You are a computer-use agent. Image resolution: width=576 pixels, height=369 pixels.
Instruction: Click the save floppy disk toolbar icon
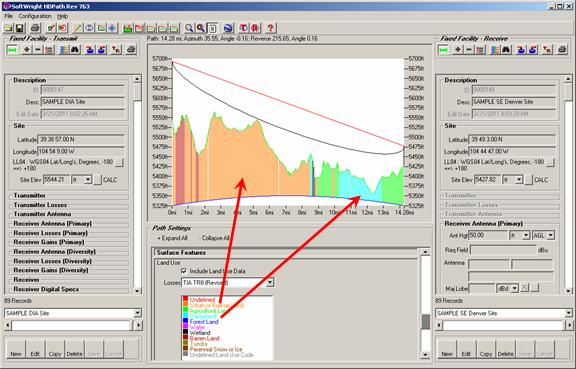[x=20, y=28]
